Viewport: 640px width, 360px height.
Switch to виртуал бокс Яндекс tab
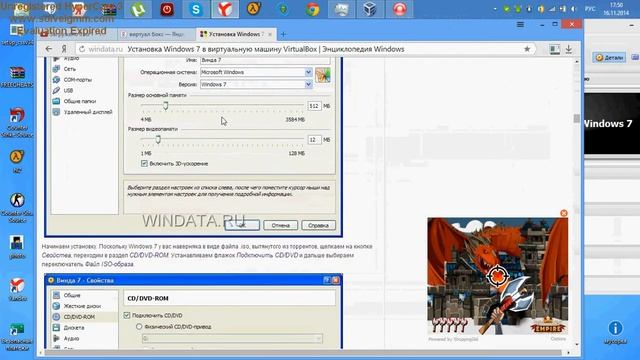156,34
